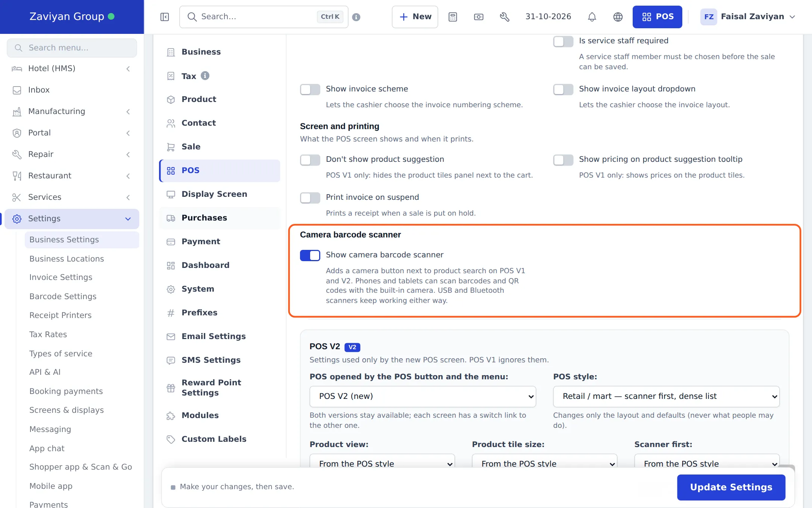Open the Sale settings tab
This screenshot has width=812, height=508.
coord(220,147)
